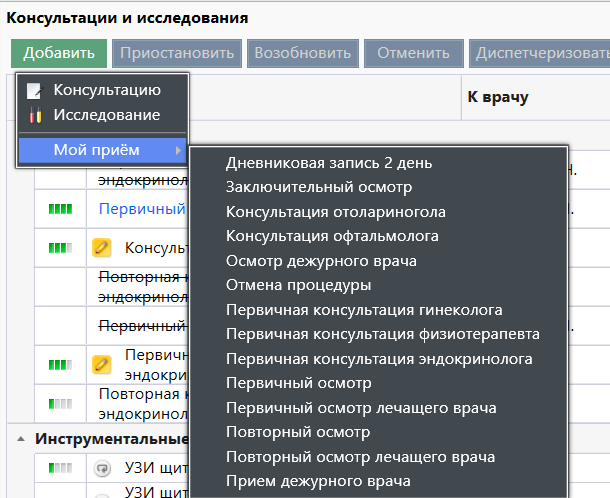
Task: Click yellow pencil icon in Первичн эндокрин row
Action: click(101, 363)
